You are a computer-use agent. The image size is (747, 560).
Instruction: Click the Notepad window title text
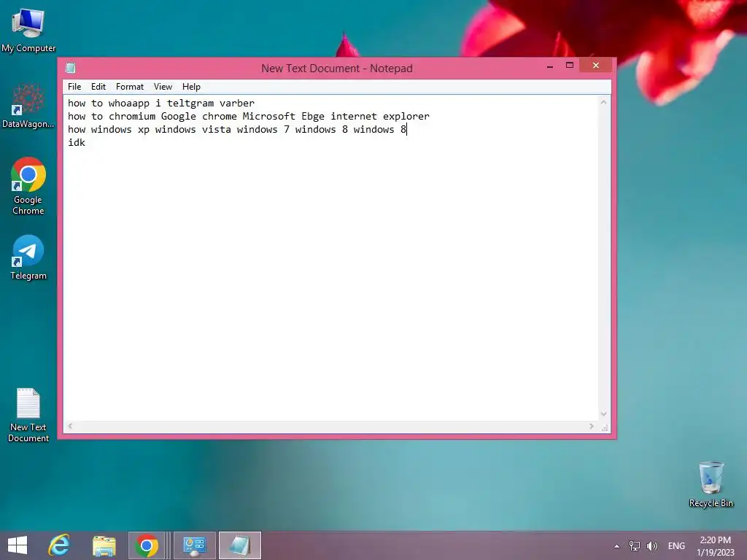pos(337,68)
